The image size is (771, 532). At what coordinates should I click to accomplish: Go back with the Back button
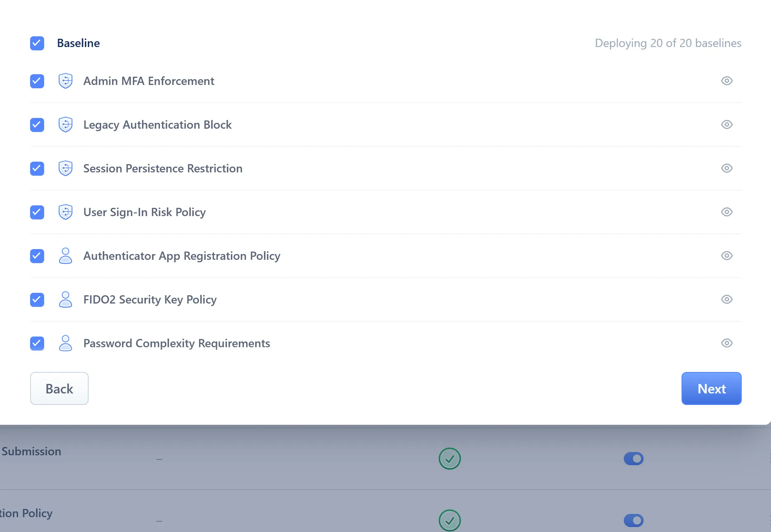[x=59, y=388]
